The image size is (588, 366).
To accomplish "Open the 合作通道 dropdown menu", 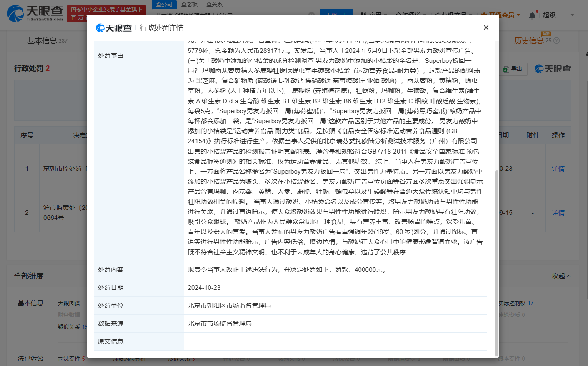I will [x=411, y=15].
